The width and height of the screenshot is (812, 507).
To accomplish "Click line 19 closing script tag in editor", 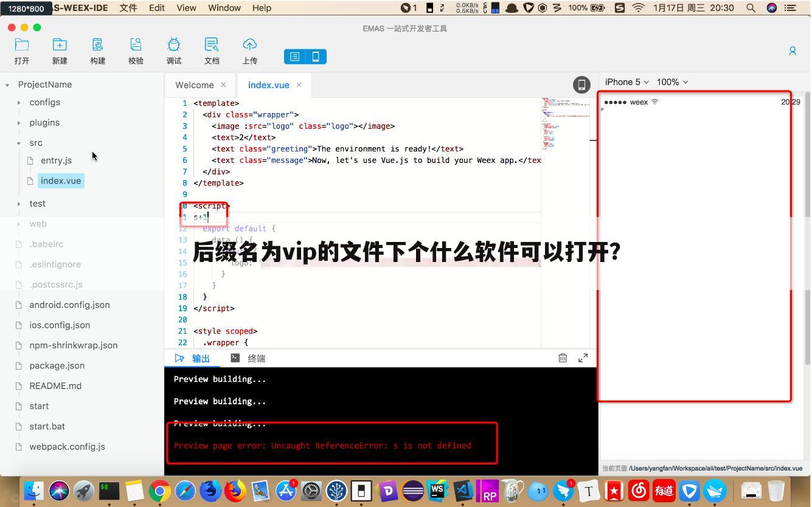I will click(x=213, y=308).
